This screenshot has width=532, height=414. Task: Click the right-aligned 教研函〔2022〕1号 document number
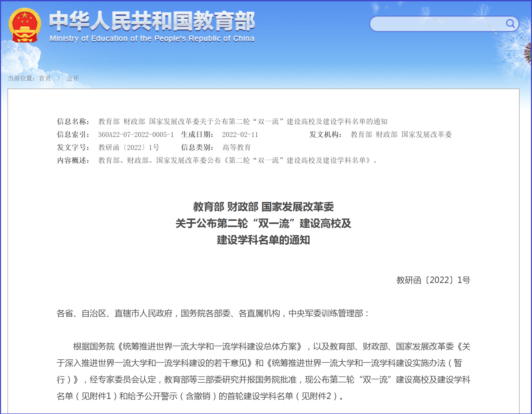click(x=433, y=280)
